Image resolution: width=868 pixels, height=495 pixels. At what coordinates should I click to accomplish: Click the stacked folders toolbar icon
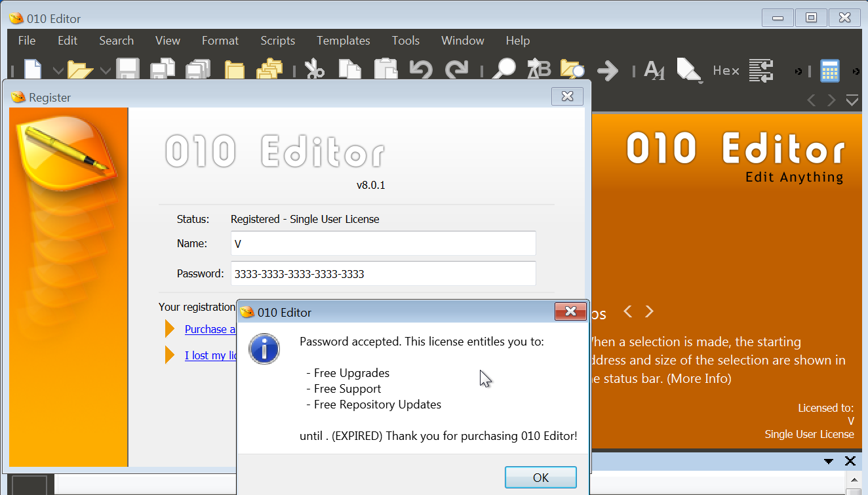(x=269, y=69)
